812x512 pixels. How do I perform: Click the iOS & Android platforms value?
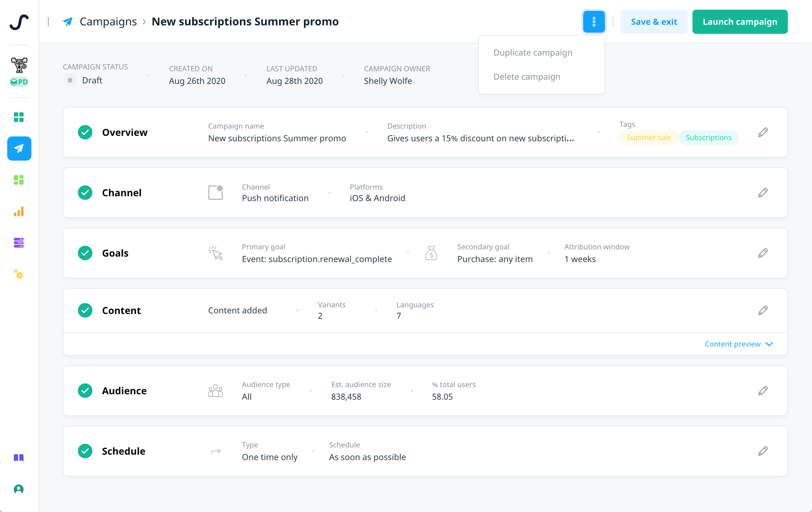point(377,198)
